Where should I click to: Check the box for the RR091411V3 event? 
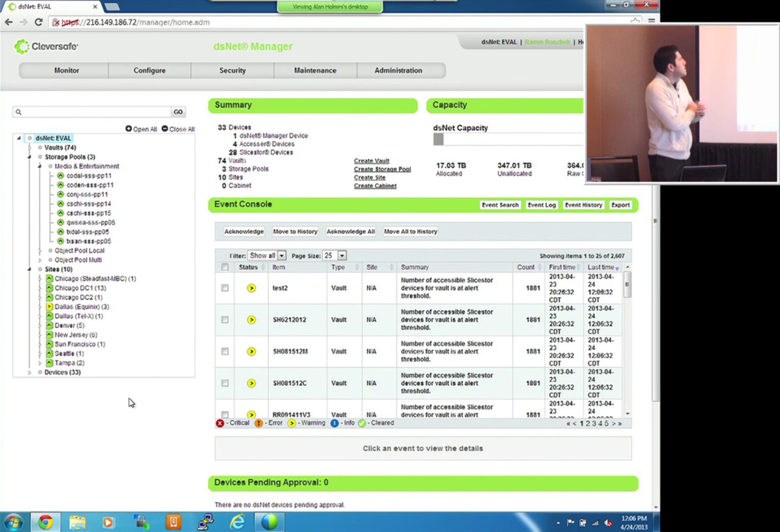[225, 415]
